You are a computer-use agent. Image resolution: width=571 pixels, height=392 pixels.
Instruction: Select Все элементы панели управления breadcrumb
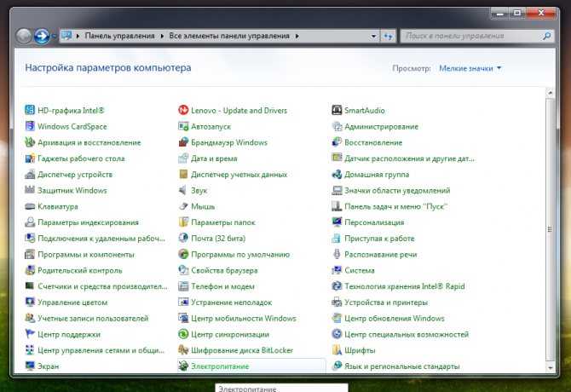229,36
